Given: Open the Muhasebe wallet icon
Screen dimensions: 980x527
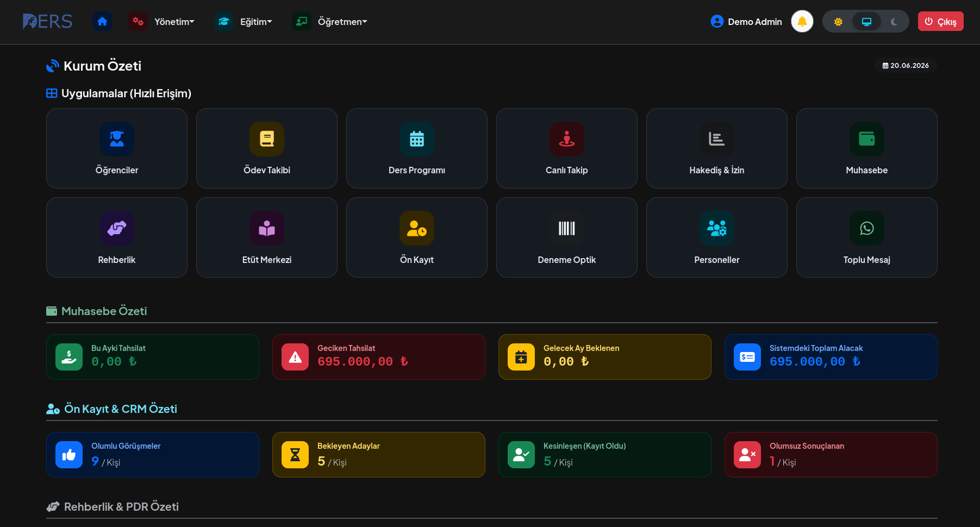Looking at the screenshot, I should 867,139.
